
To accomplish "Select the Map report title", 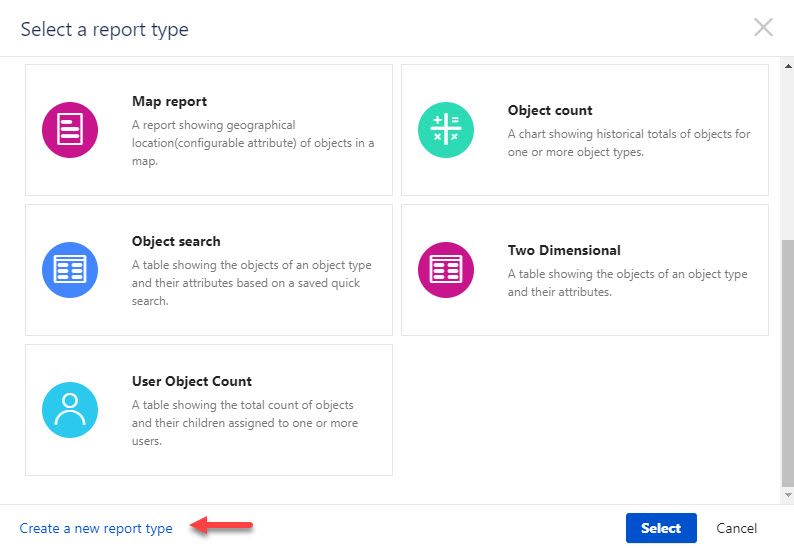I will pos(169,101).
